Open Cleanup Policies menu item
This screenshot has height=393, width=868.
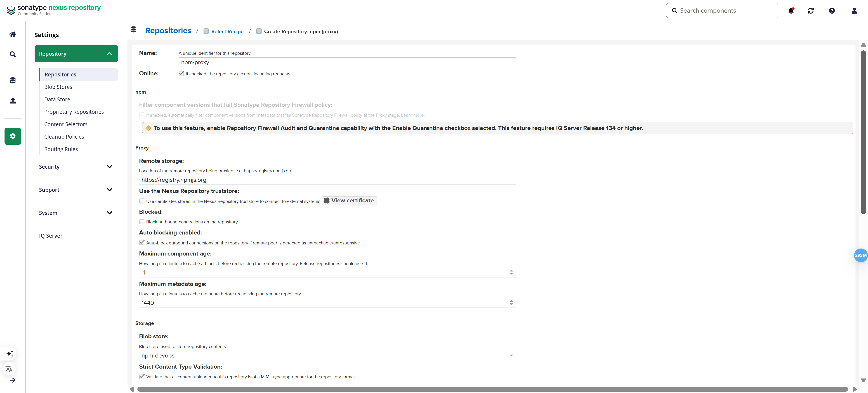click(64, 137)
